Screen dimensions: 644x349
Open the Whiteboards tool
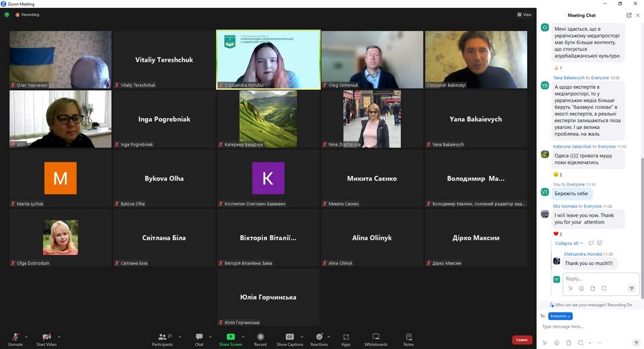click(376, 338)
